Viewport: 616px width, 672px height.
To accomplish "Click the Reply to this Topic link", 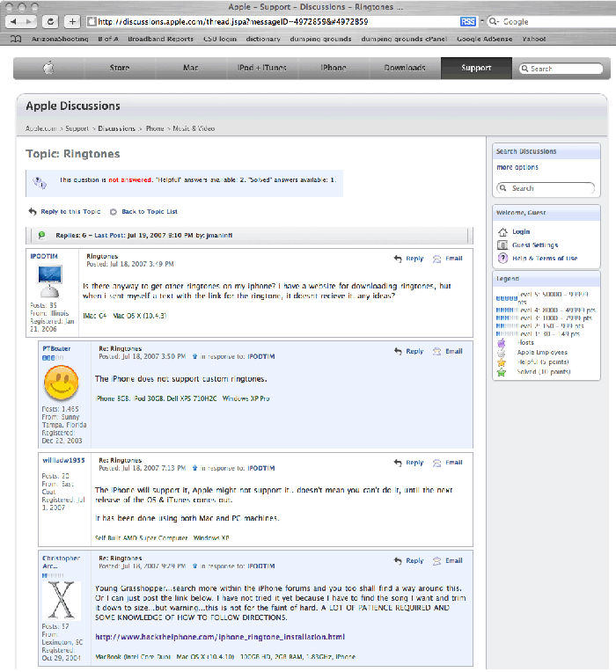I will pos(70,212).
